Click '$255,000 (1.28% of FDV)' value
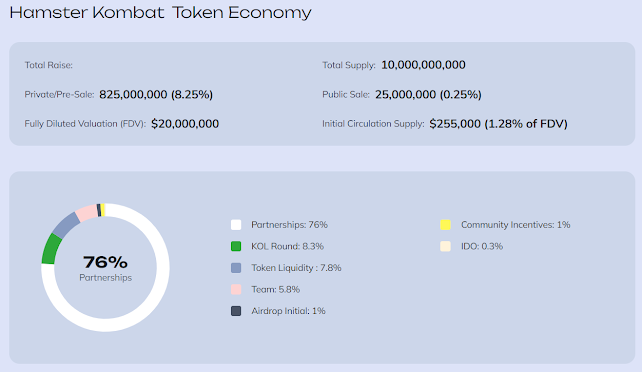Viewport: 642px width, 372px height. point(498,124)
